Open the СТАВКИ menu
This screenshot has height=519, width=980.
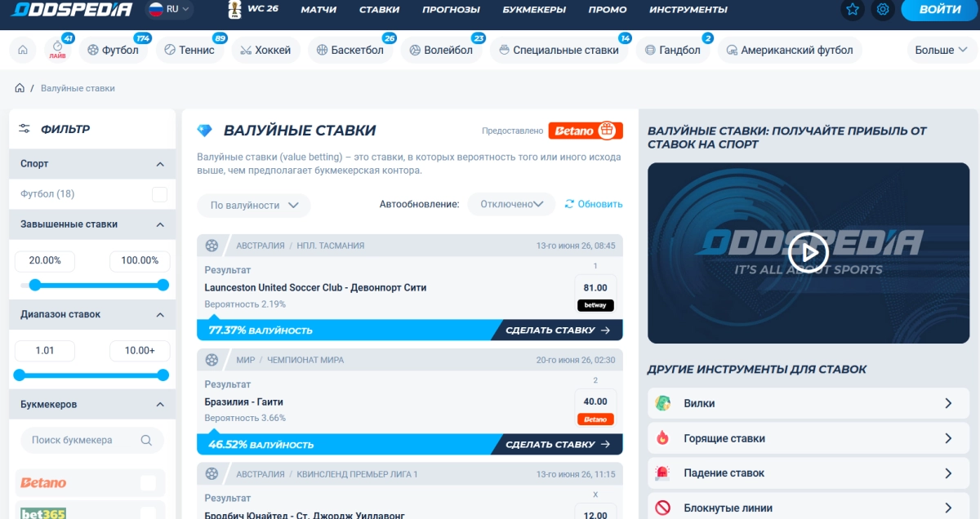pyautogui.click(x=379, y=10)
